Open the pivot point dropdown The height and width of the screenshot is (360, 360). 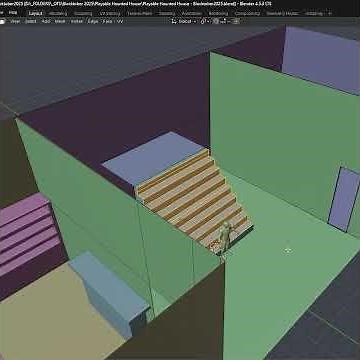[x=204, y=21]
